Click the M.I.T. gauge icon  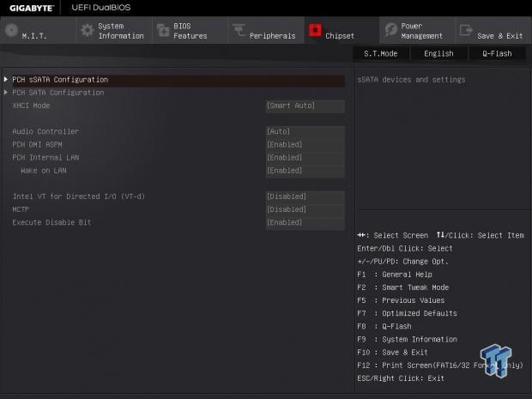click(11, 31)
